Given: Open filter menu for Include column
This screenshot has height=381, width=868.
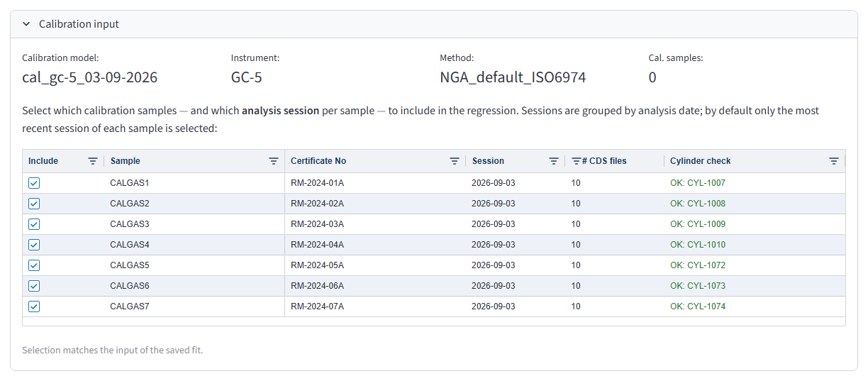Looking at the screenshot, I should click(92, 161).
